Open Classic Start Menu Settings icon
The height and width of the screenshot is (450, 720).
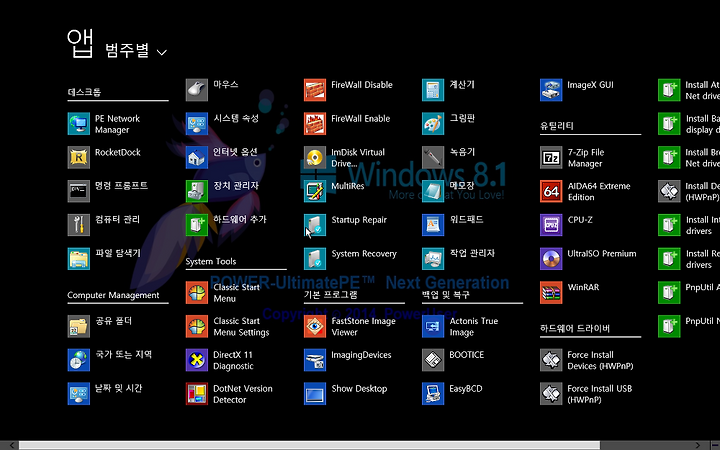[197, 326]
